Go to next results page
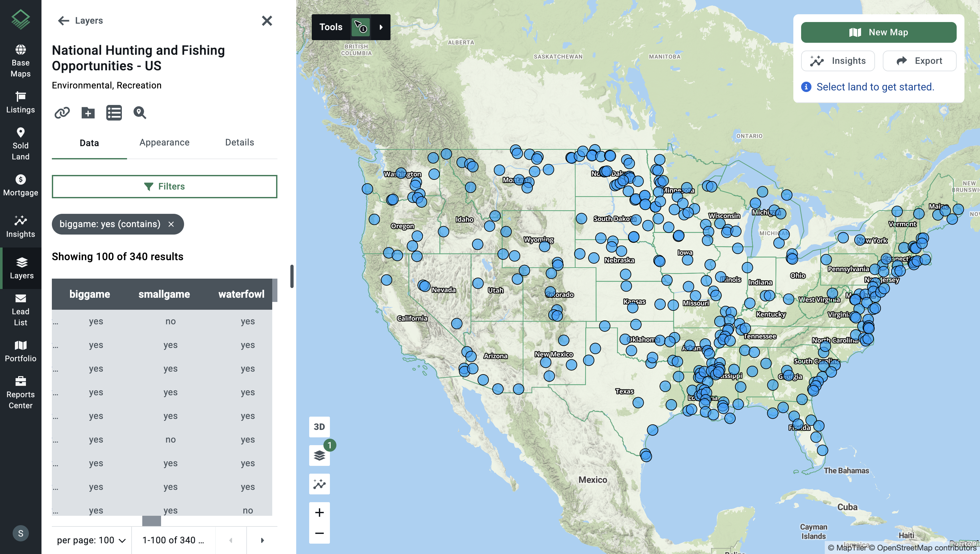 (x=262, y=540)
